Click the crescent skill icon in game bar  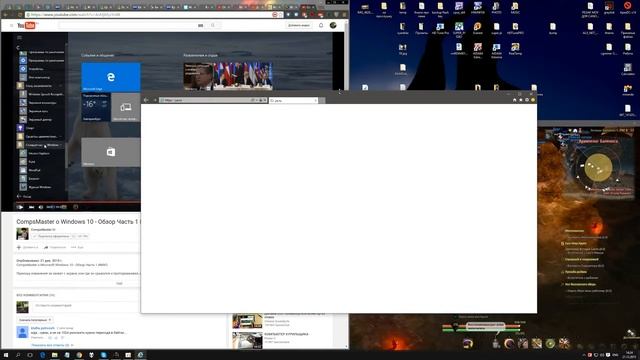(x=509, y=343)
